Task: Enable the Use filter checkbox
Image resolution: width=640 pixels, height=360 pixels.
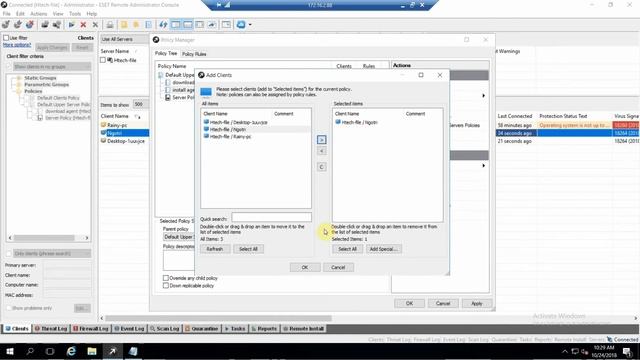Action: pos(6,38)
